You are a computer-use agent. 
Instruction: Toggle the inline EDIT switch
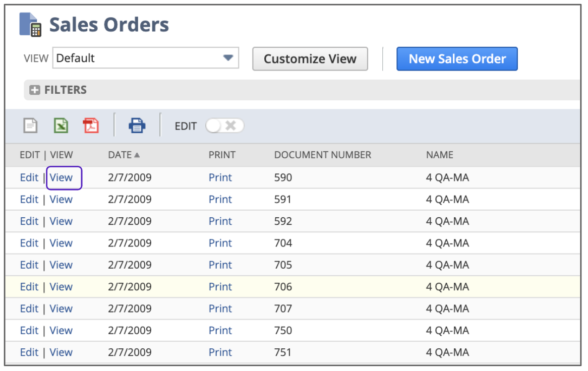pyautogui.click(x=224, y=126)
